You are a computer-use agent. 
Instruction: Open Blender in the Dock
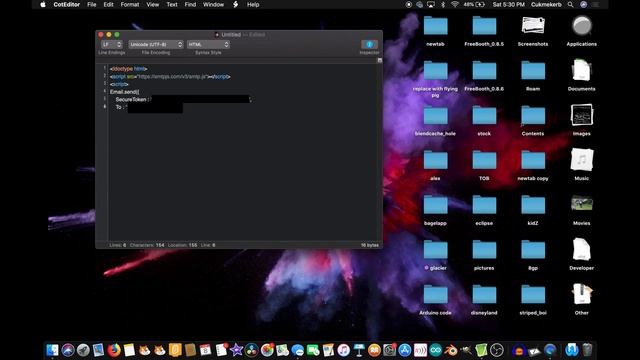(451, 350)
